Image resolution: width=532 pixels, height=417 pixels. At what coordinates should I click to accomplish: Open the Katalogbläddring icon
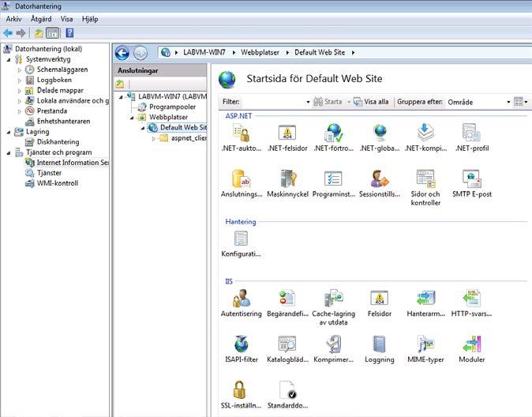pyautogui.click(x=287, y=344)
